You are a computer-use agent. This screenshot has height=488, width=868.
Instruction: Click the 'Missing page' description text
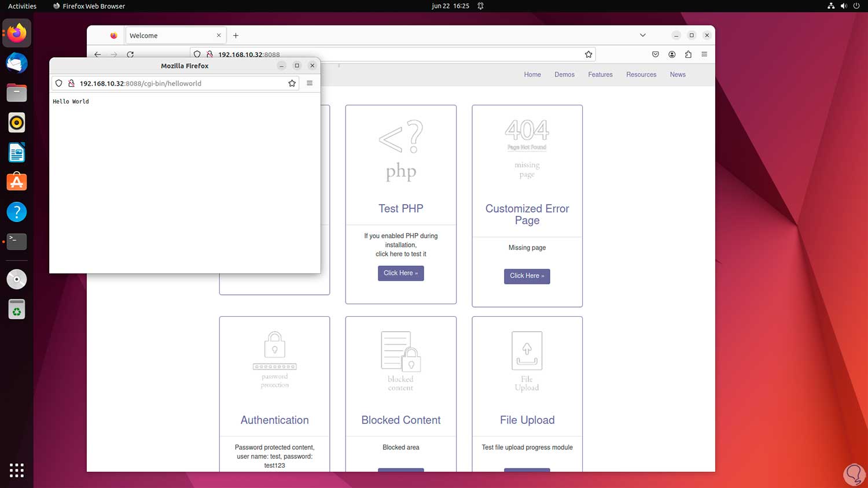coord(527,247)
